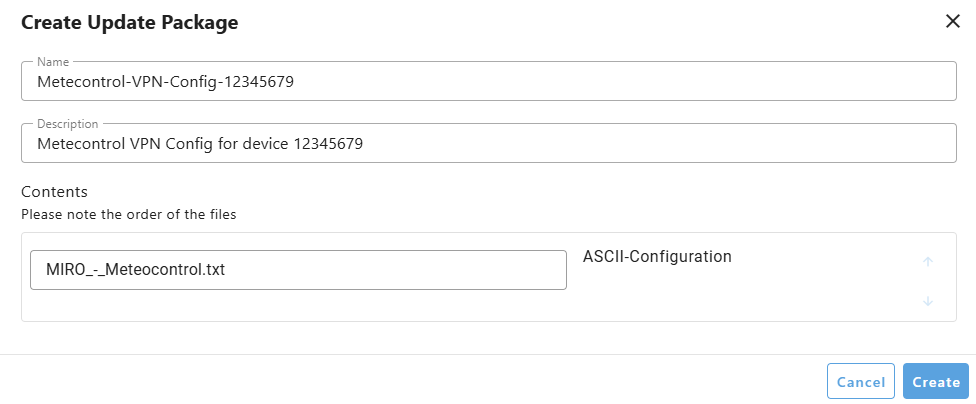Viewport: 976px width, 404px height.
Task: Click the small Description floating label
Action: coord(67,124)
